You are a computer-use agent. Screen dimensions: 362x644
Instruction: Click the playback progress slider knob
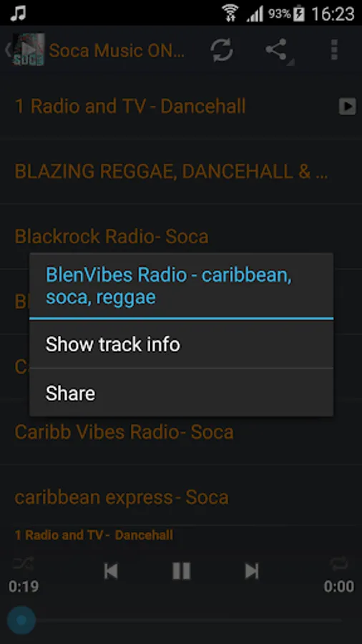[21, 620]
